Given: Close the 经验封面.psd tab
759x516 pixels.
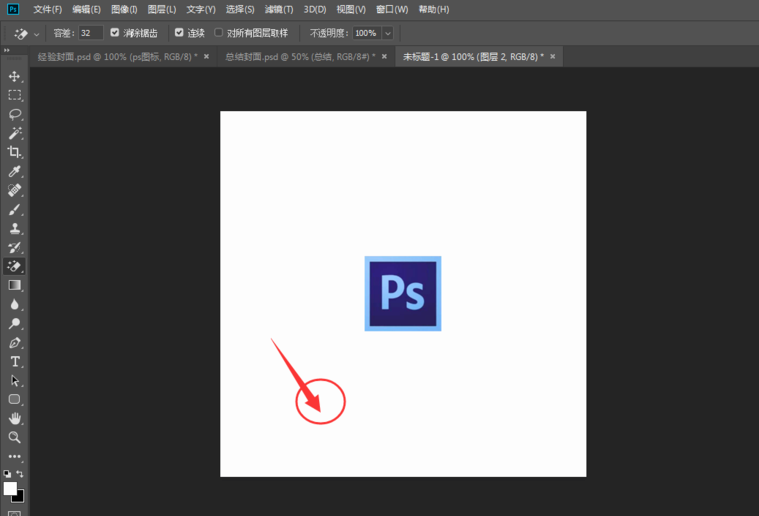Looking at the screenshot, I should click(x=207, y=57).
